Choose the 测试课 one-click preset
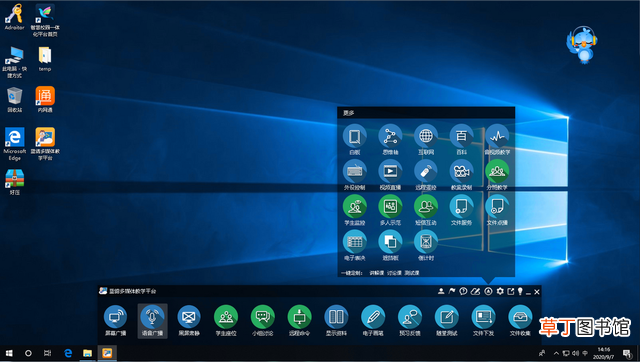This screenshot has width=640, height=362. click(412, 273)
